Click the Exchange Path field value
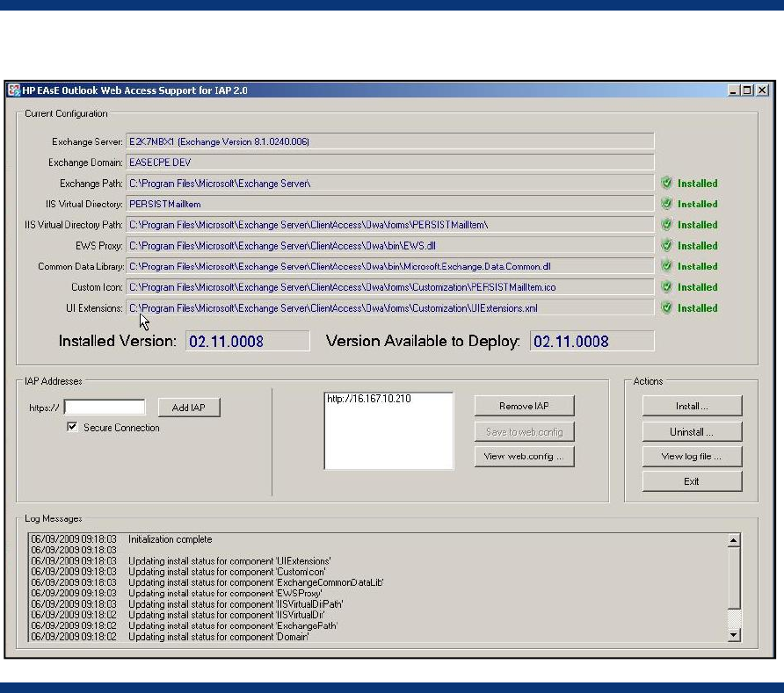This screenshot has width=784, height=693. point(389,184)
